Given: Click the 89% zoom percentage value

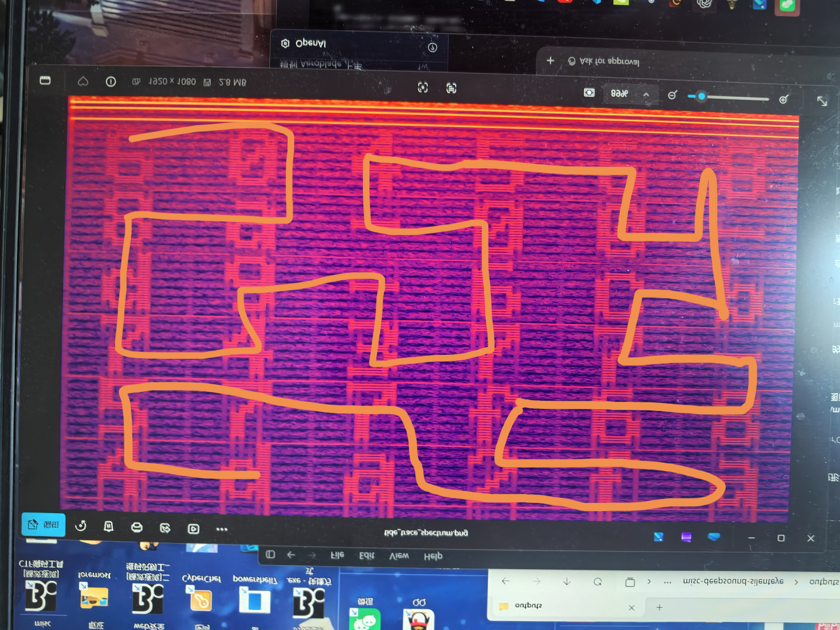Looking at the screenshot, I should tap(619, 94).
